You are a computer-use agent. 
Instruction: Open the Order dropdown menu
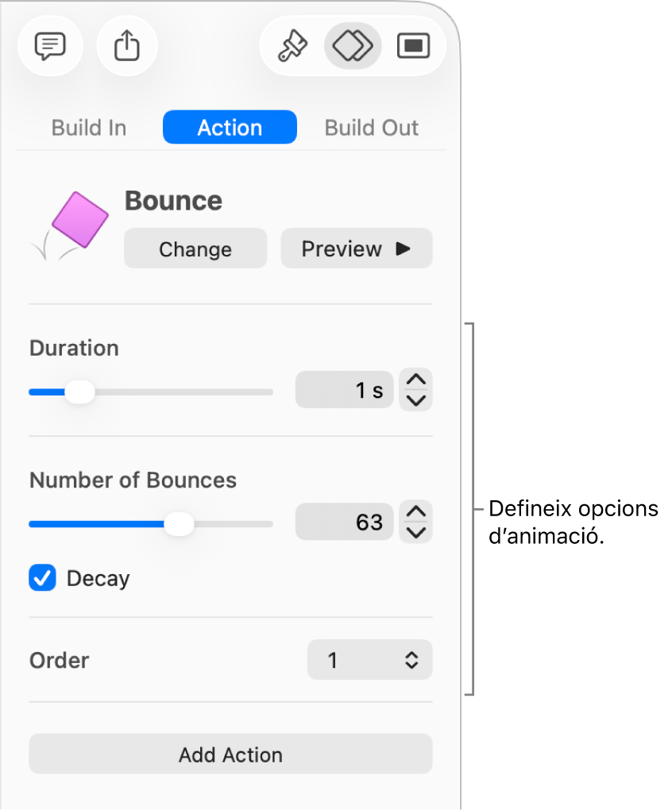(x=370, y=660)
